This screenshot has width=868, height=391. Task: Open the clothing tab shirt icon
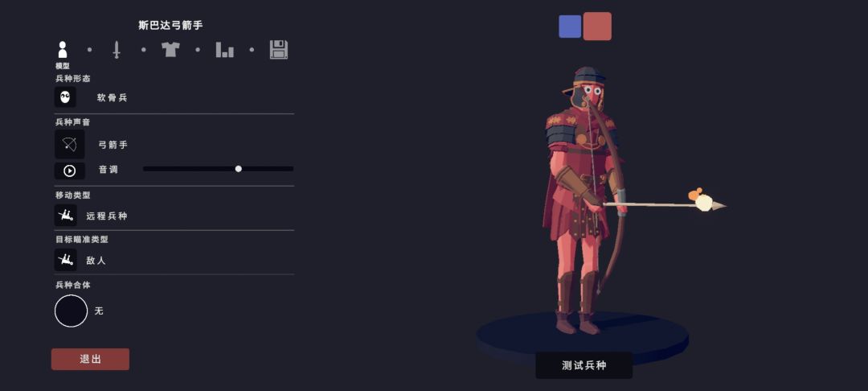170,50
